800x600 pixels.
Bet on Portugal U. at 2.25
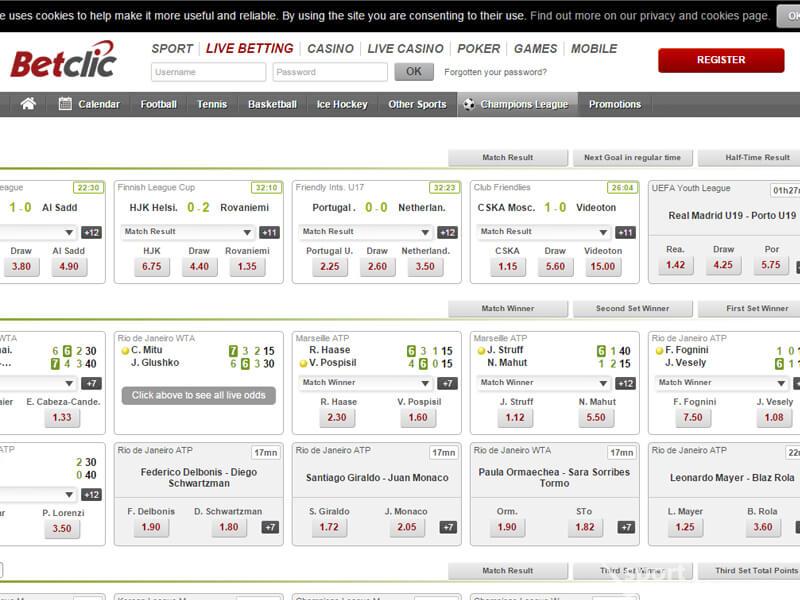[330, 266]
